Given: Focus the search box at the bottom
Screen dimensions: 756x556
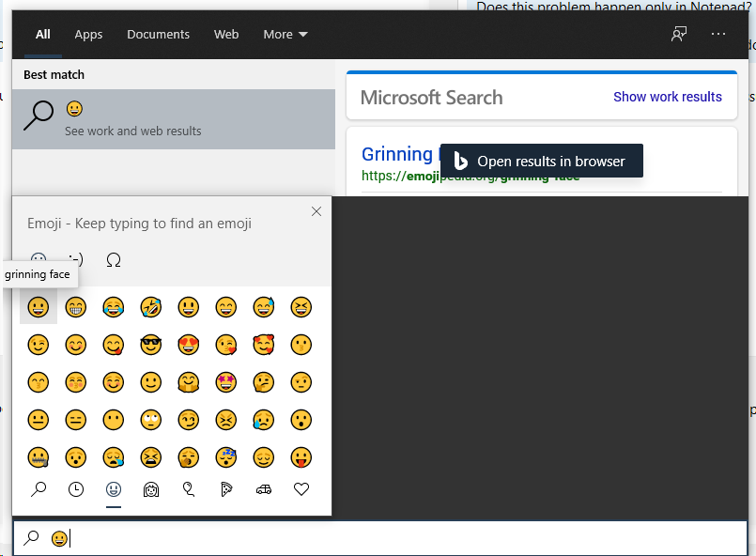Looking at the screenshot, I should tap(380, 538).
